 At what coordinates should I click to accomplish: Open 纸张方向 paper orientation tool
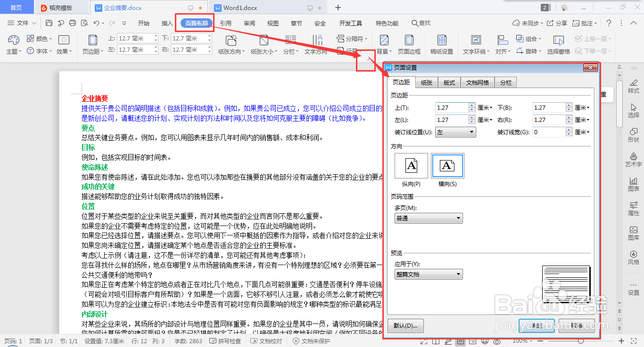(x=231, y=45)
